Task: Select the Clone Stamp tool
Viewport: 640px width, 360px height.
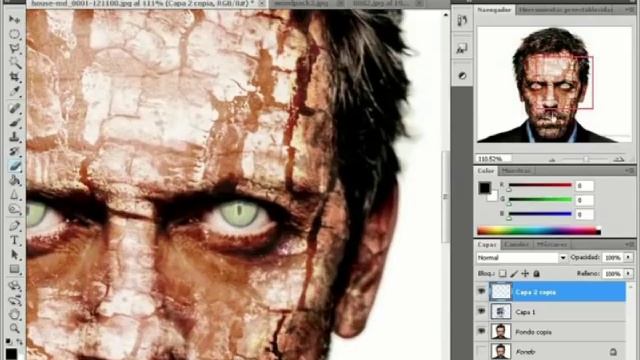Action: pyautogui.click(x=14, y=137)
